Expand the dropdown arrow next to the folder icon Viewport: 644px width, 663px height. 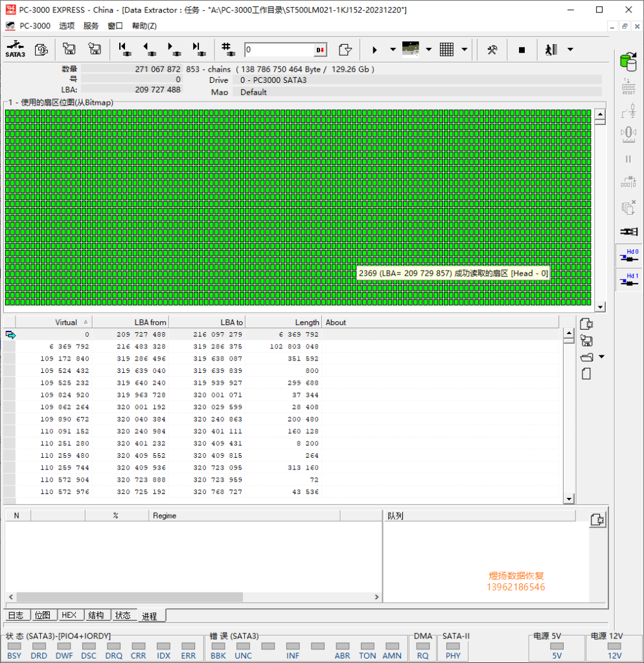point(601,357)
